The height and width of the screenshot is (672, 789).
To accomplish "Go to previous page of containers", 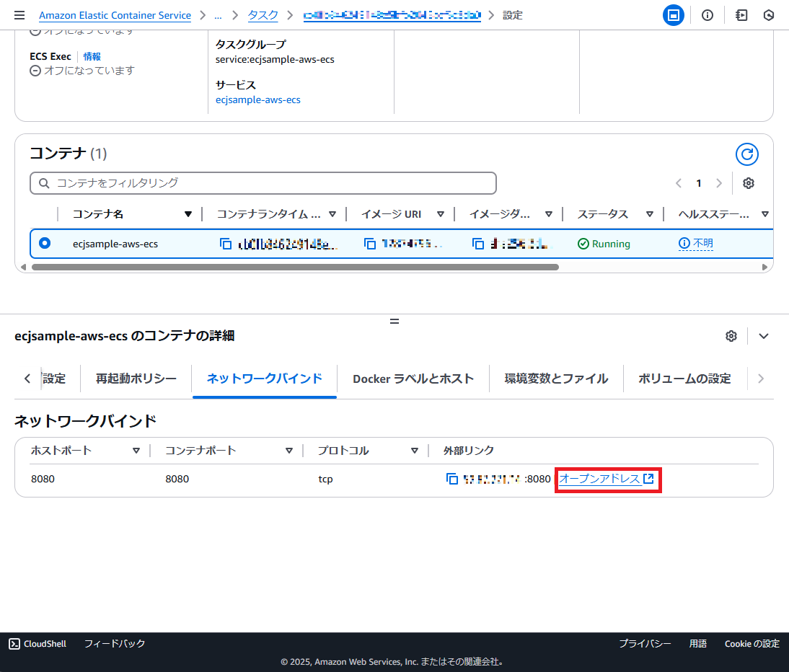I will click(679, 183).
